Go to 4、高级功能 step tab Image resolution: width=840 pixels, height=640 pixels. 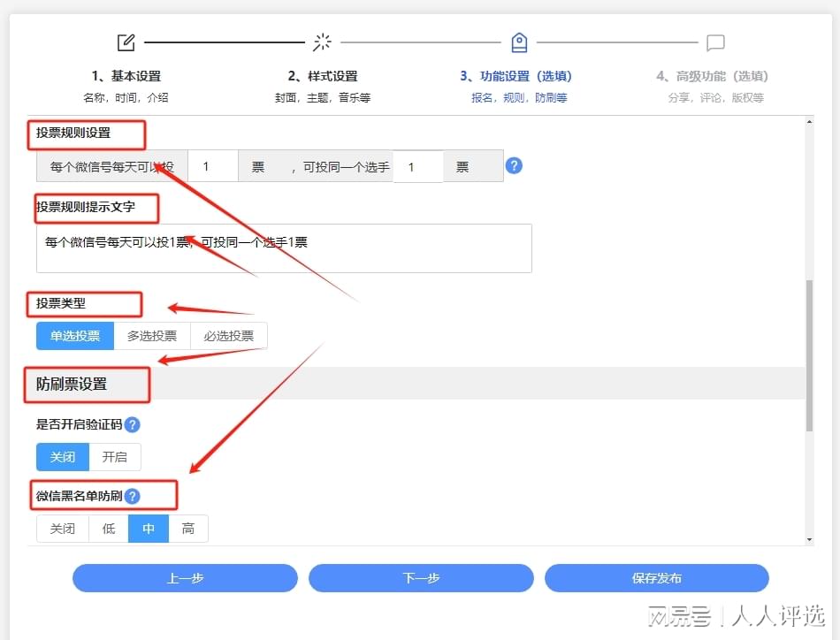[x=712, y=76]
